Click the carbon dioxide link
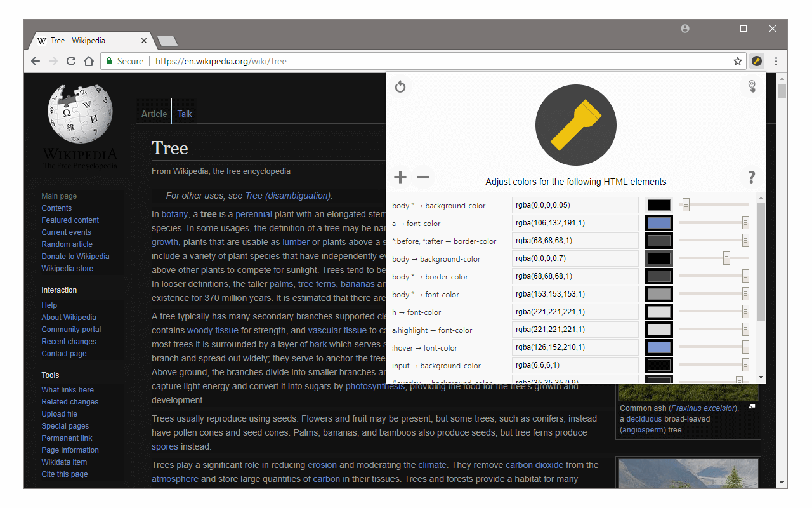812x508 pixels. pos(534,465)
